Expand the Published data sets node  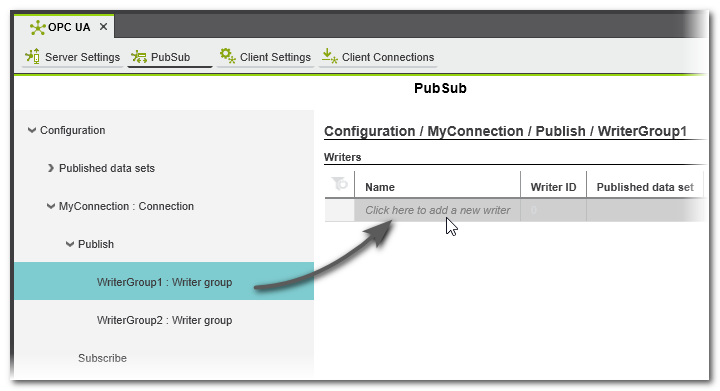point(51,168)
